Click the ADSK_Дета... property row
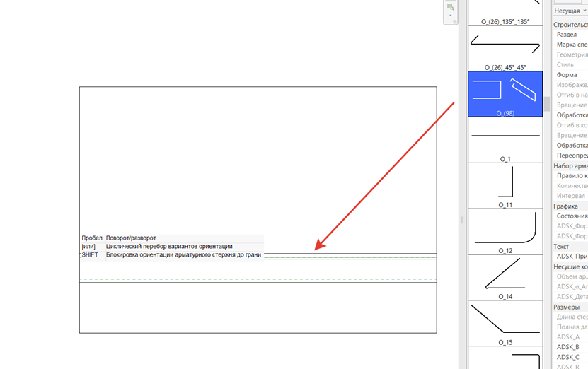The image size is (588, 369). pyautogui.click(x=570, y=297)
